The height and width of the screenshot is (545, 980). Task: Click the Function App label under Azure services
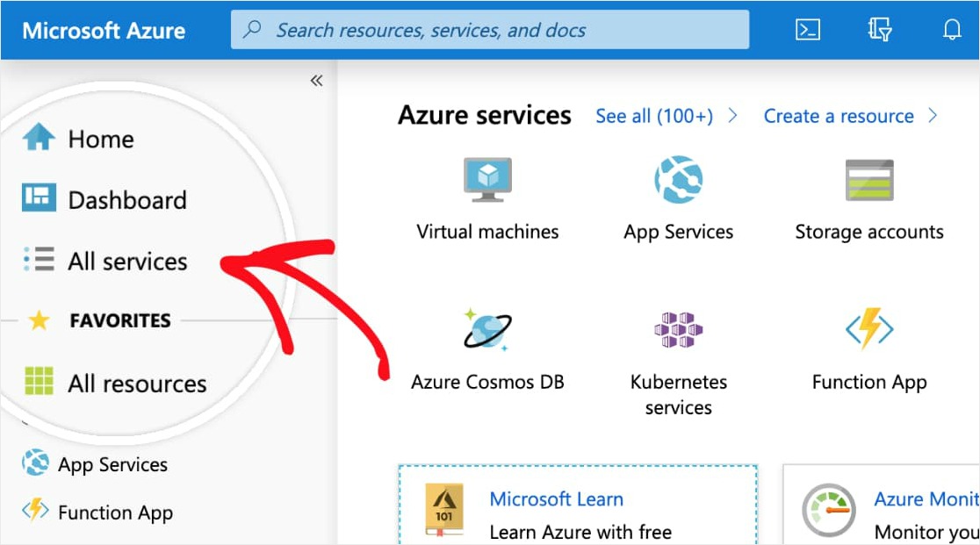(869, 383)
